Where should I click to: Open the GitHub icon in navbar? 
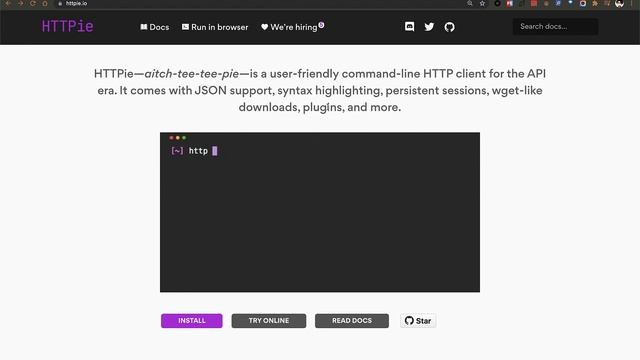(x=449, y=27)
